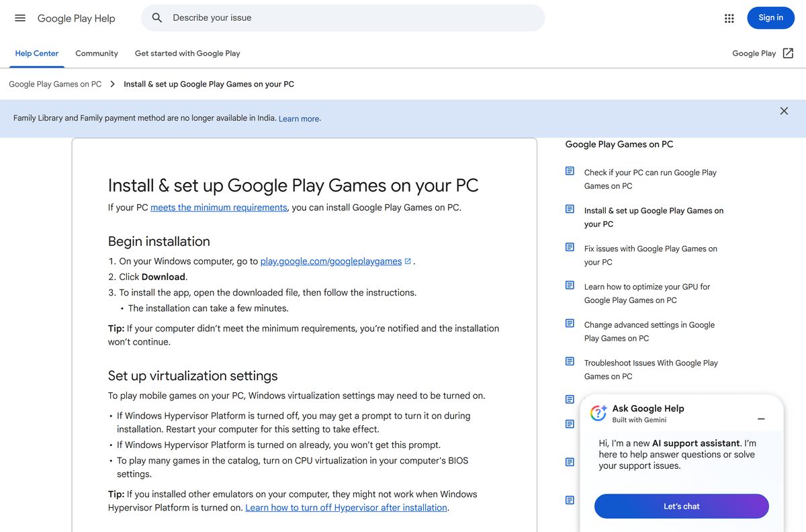Open Check if your PC can run article
This screenshot has width=806, height=532.
tap(650, 179)
